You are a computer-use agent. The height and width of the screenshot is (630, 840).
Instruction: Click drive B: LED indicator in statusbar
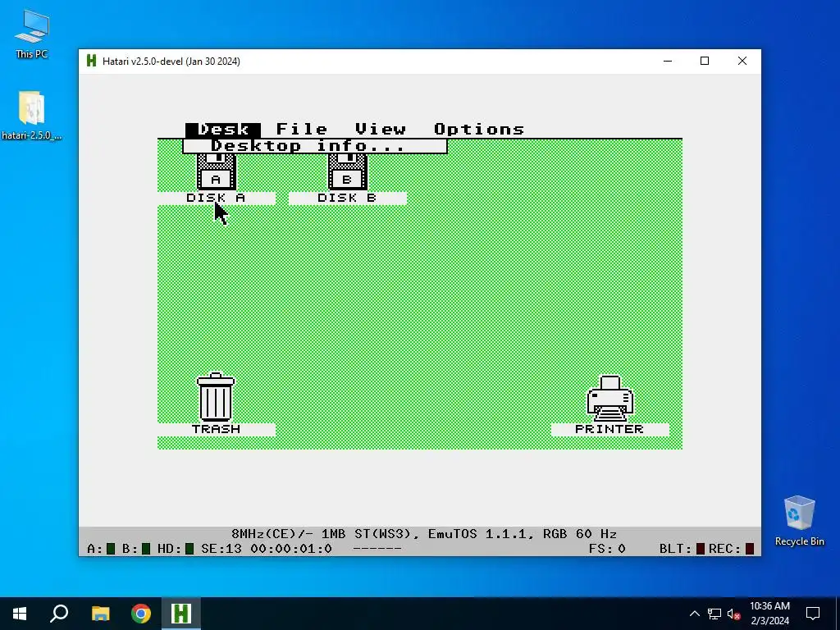[146, 549]
